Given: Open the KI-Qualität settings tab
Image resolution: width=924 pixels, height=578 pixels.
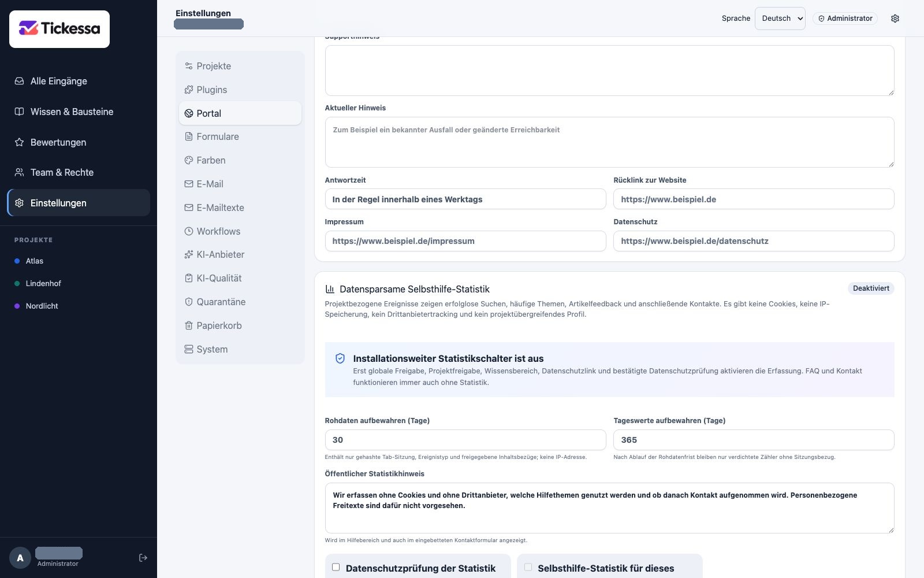Looking at the screenshot, I should (x=240, y=278).
